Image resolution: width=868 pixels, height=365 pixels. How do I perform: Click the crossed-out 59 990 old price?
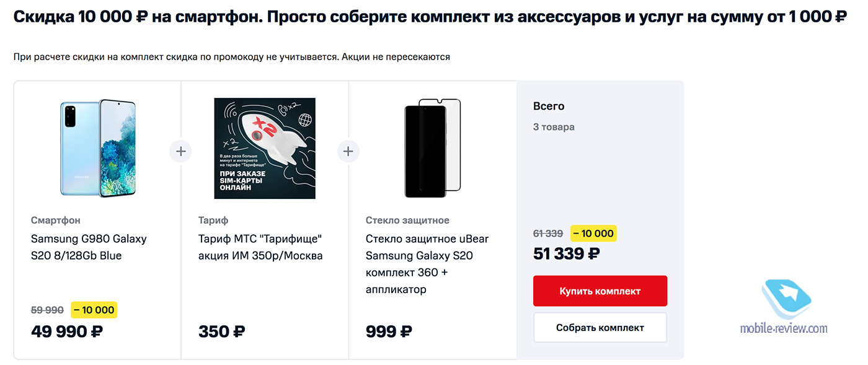click(47, 310)
